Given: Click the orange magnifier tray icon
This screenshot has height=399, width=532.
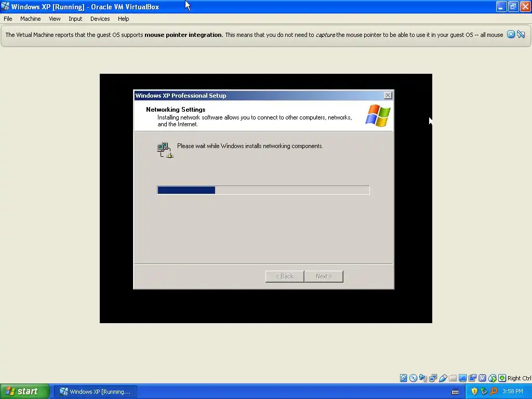Looking at the screenshot, I should pos(494,392).
